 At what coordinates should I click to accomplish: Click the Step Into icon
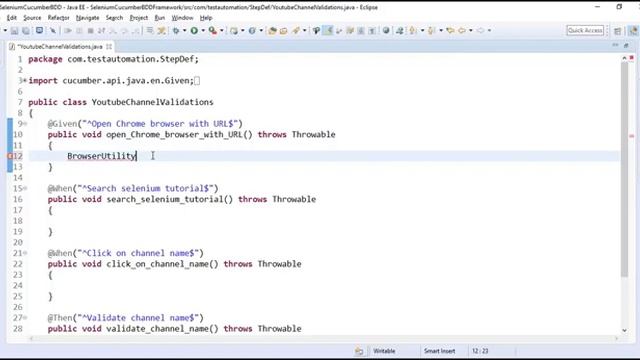(x=113, y=31)
